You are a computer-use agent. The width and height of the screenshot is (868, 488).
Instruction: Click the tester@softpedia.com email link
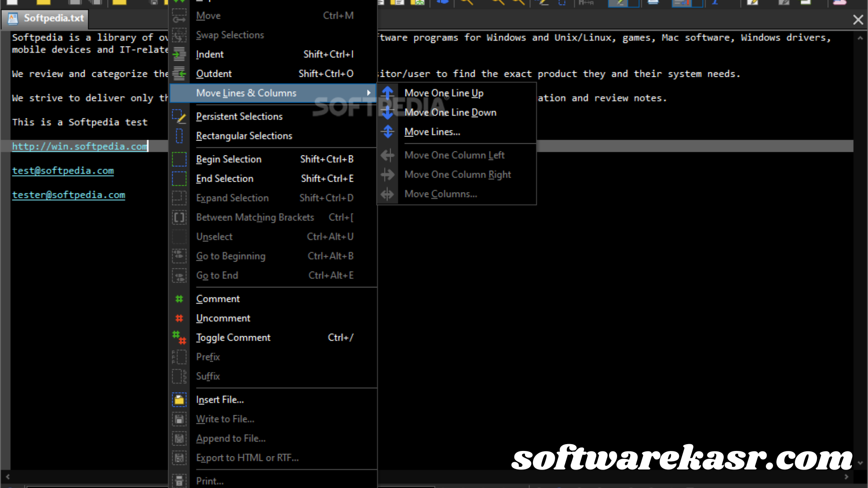point(69,195)
